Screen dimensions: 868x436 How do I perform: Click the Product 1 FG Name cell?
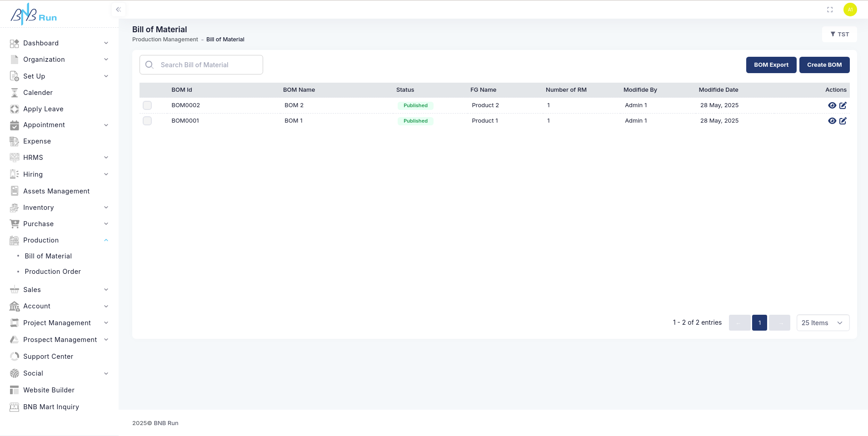pyautogui.click(x=485, y=121)
